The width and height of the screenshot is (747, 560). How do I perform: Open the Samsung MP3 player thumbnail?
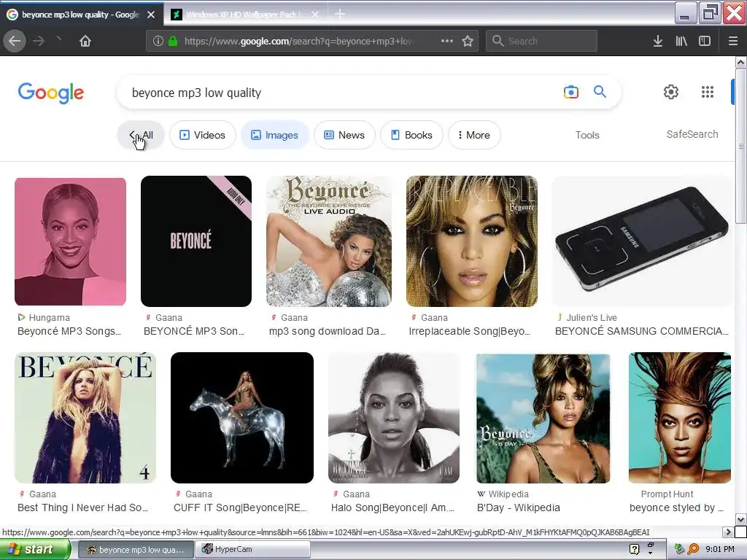642,241
